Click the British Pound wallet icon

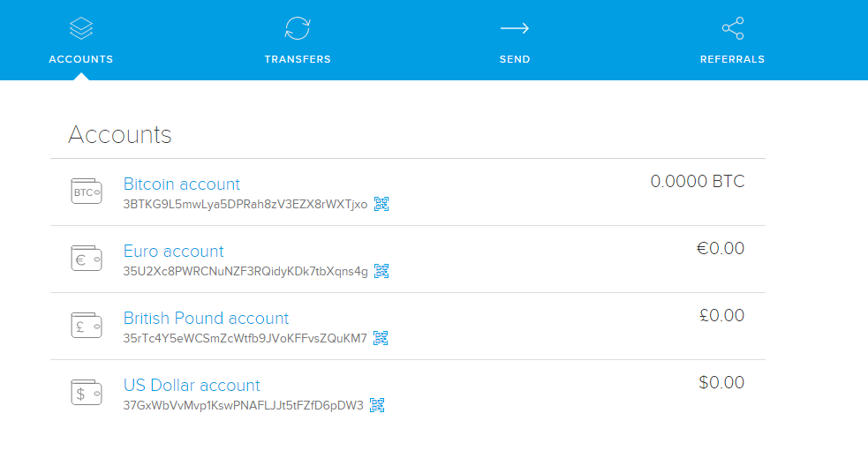point(87,326)
